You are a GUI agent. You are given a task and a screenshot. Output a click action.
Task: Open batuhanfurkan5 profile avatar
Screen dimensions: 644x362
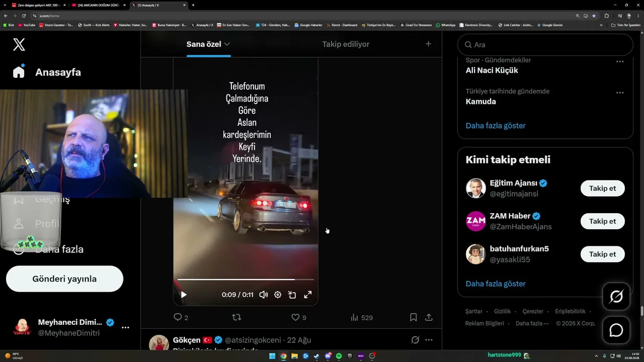coord(475,254)
